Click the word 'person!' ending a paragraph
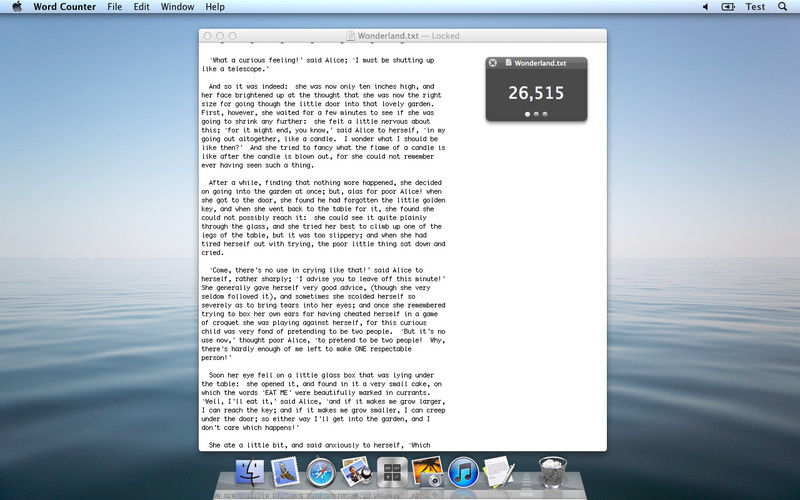The image size is (800, 500). pyautogui.click(x=216, y=358)
